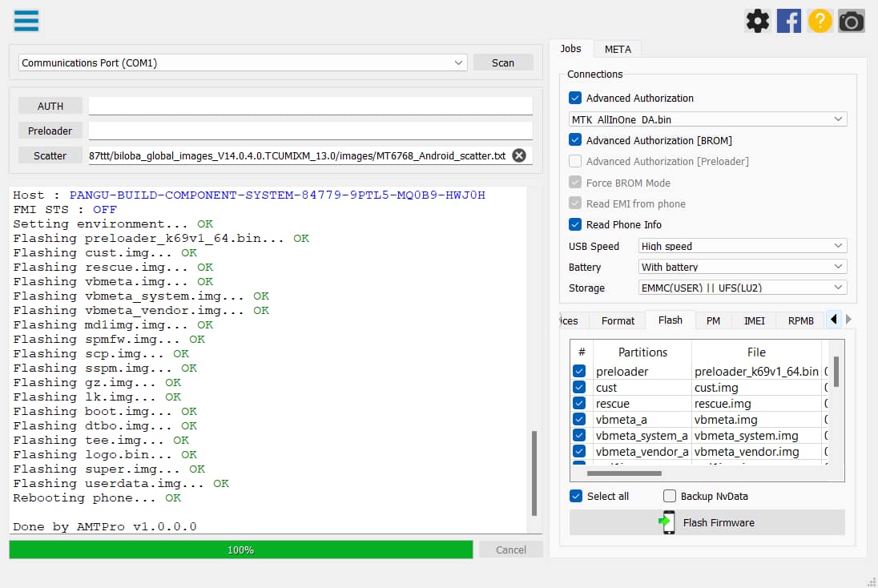
Task: Uncheck the preloader partition row
Action: tap(579, 371)
